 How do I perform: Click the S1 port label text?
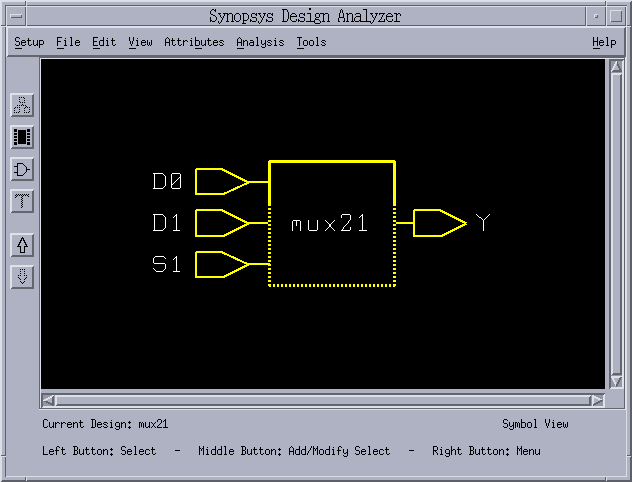[166, 264]
